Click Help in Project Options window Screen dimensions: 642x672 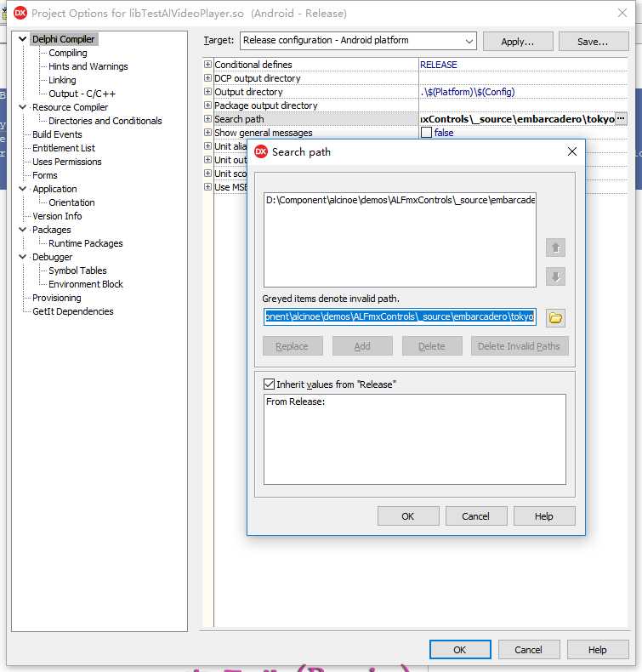(598, 650)
